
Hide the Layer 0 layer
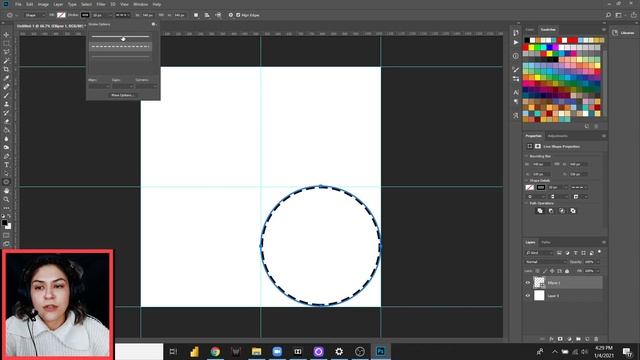tap(527, 296)
